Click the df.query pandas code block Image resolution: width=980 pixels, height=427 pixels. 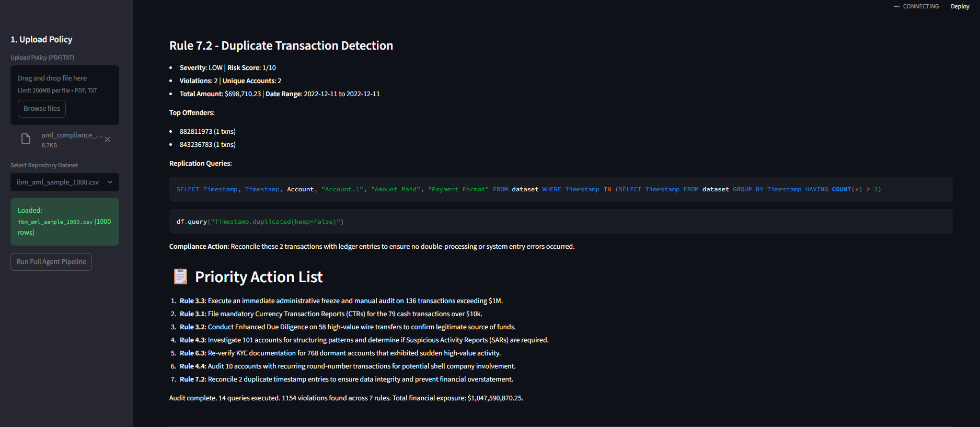[561, 222]
